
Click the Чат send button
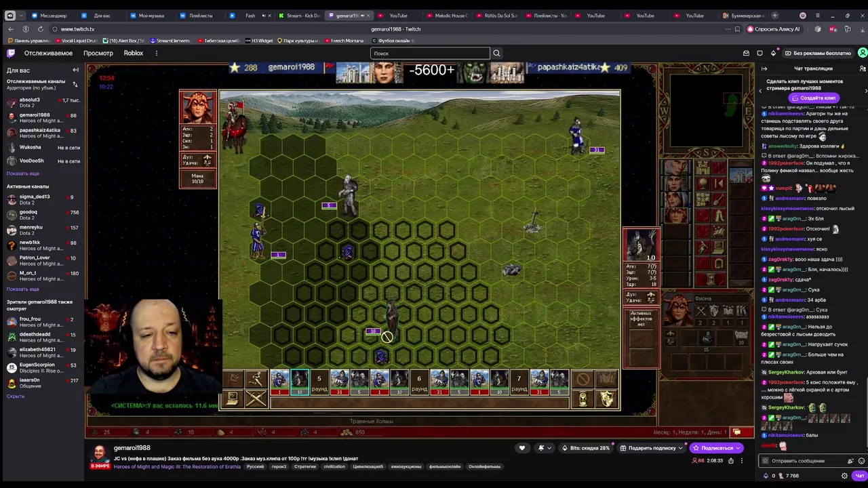(859, 476)
